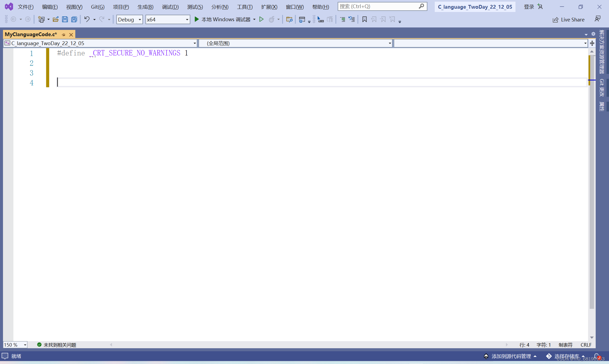Undo the last edit
Screen dimensions: 609x364
coord(87,19)
